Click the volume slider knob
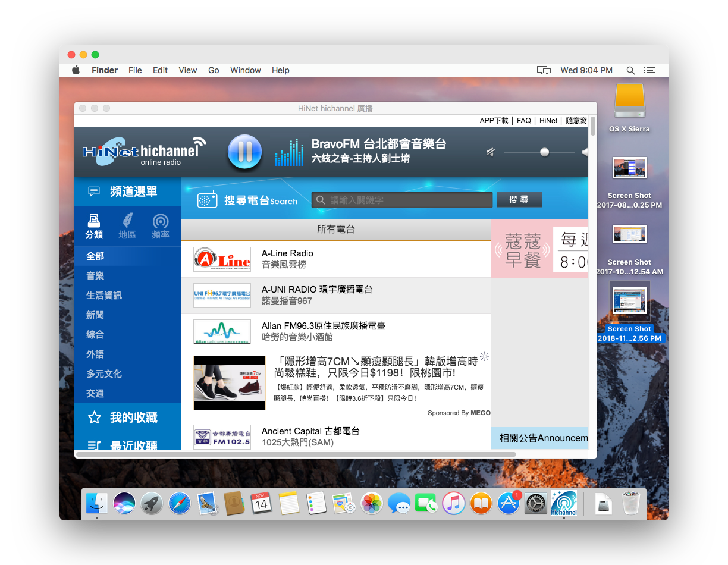728x565 pixels. pos(544,152)
